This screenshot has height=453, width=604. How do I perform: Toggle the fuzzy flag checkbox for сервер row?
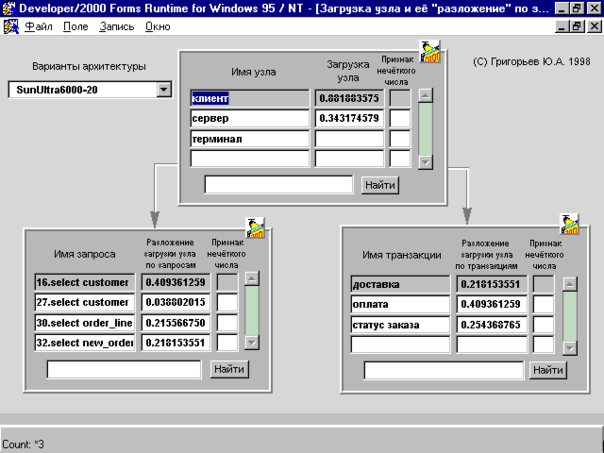(x=400, y=118)
